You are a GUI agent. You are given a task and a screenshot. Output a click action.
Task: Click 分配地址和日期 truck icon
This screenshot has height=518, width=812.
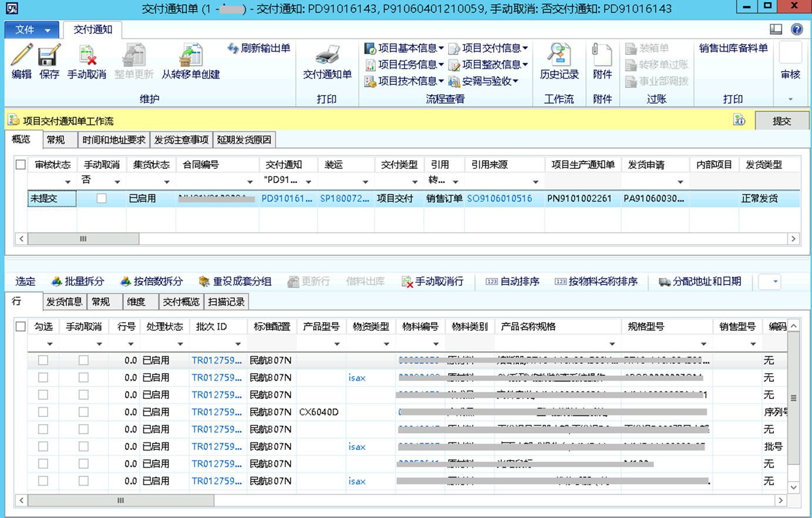click(665, 282)
